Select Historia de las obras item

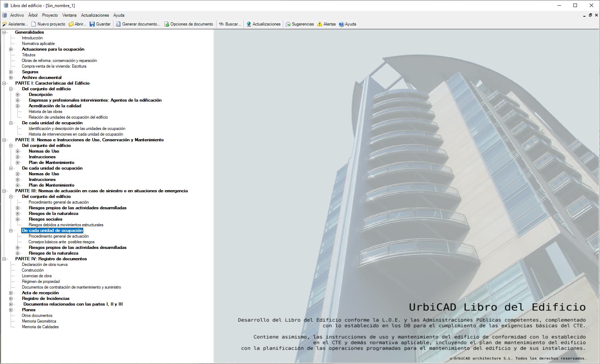[x=45, y=112]
